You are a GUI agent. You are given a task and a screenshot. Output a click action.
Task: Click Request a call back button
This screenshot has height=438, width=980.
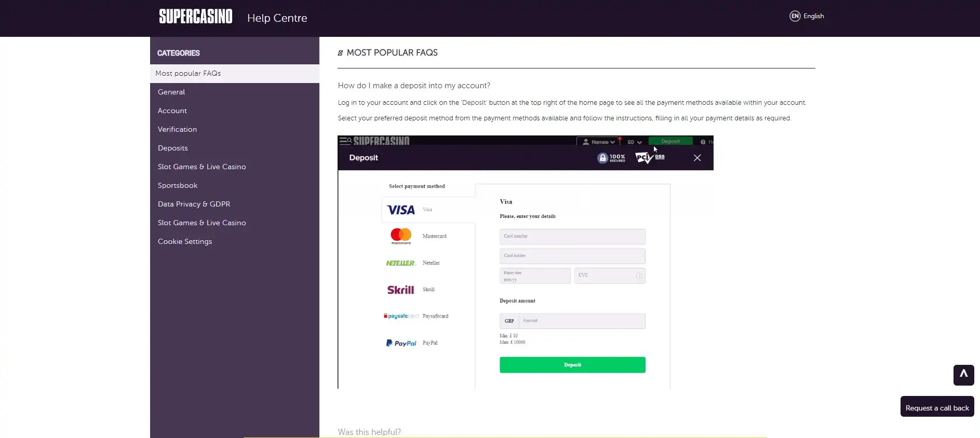point(937,407)
